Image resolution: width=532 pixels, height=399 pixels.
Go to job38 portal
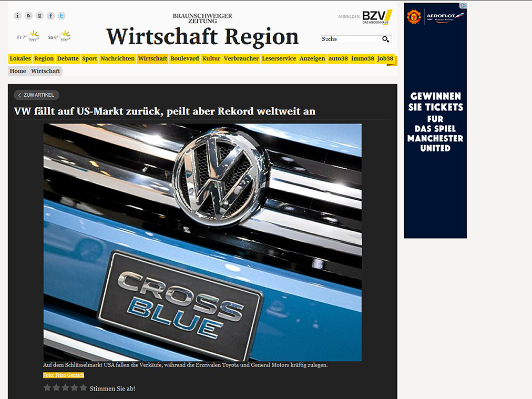click(385, 58)
